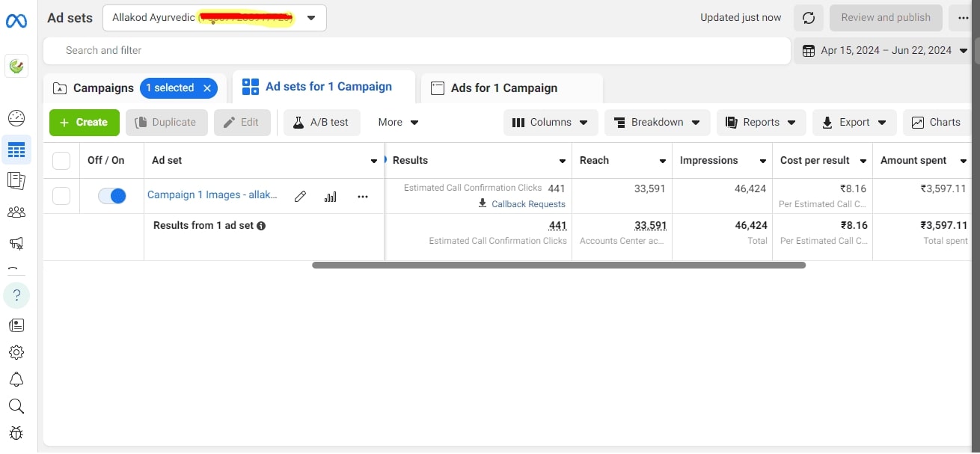The height and width of the screenshot is (454, 980).
Task: Click the pencil edit icon in ad set row
Action: point(300,197)
